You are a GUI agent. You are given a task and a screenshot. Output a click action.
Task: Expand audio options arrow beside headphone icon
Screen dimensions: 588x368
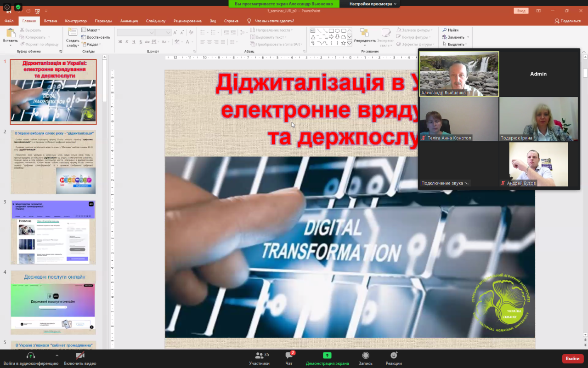(57, 356)
